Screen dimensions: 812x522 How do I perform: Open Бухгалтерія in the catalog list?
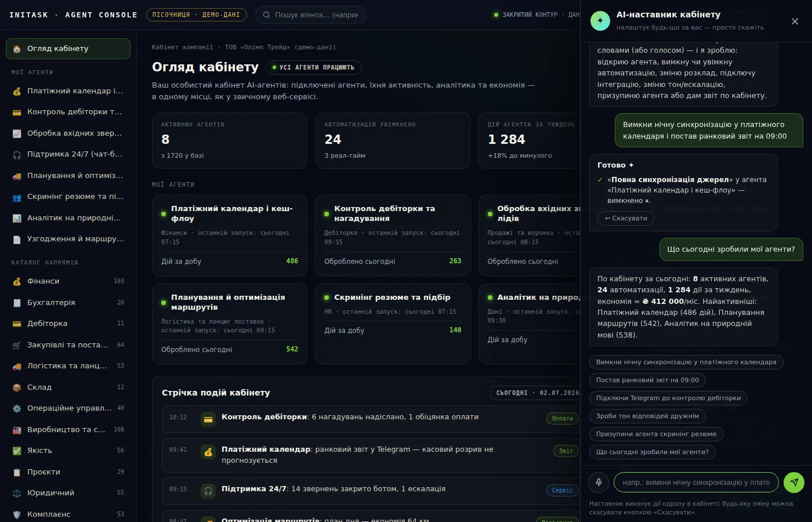click(68, 303)
